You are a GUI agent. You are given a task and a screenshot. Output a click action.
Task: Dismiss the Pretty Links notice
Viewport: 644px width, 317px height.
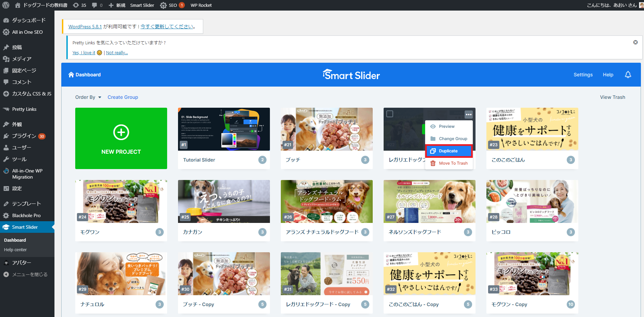[635, 42]
